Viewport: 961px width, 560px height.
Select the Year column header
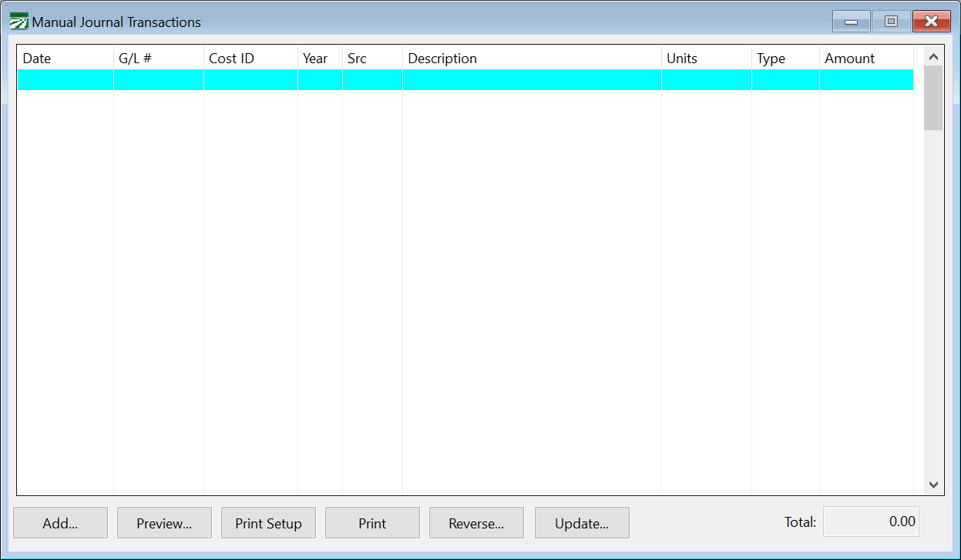319,58
